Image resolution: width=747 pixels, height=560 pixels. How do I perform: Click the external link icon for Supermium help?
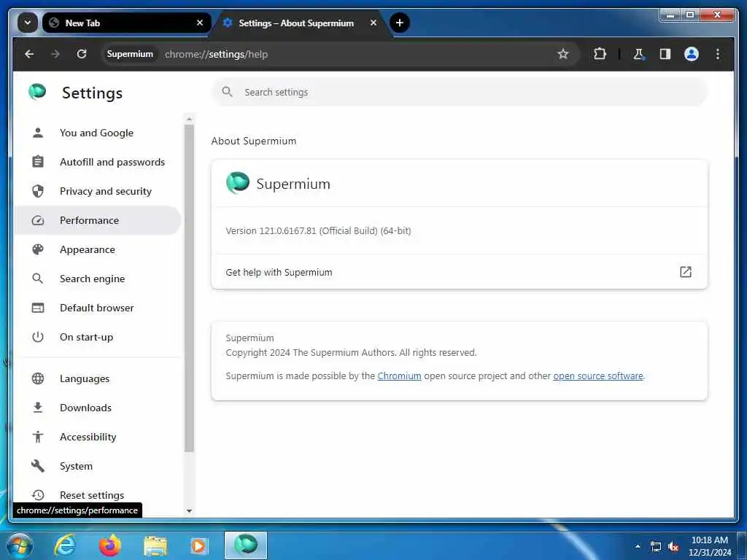tap(685, 272)
